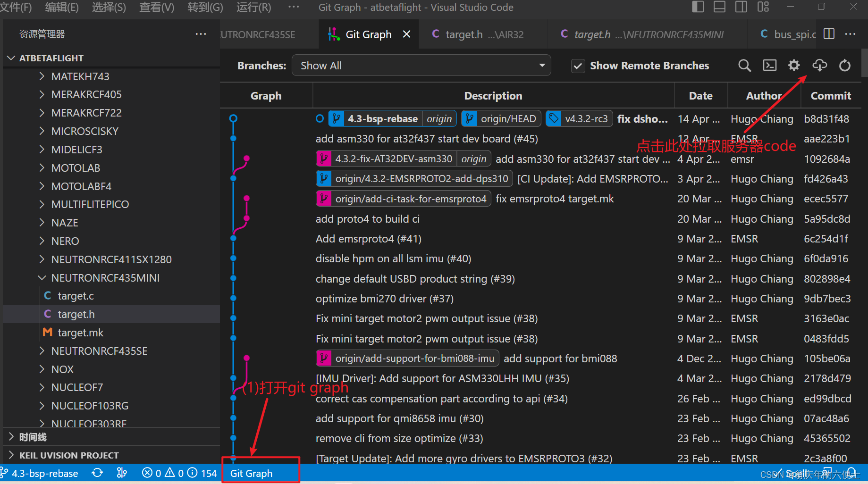
Task: Toggle primary side bar layout icon
Action: tap(698, 7)
